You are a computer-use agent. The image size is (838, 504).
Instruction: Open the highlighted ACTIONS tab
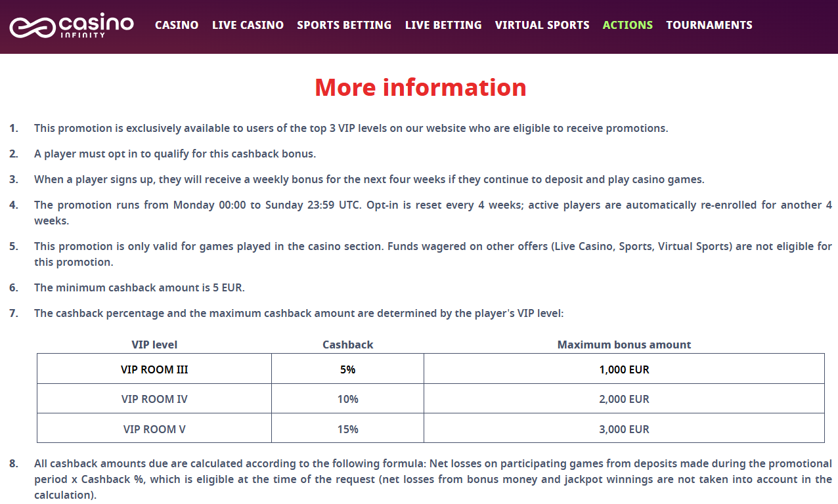[x=628, y=25]
